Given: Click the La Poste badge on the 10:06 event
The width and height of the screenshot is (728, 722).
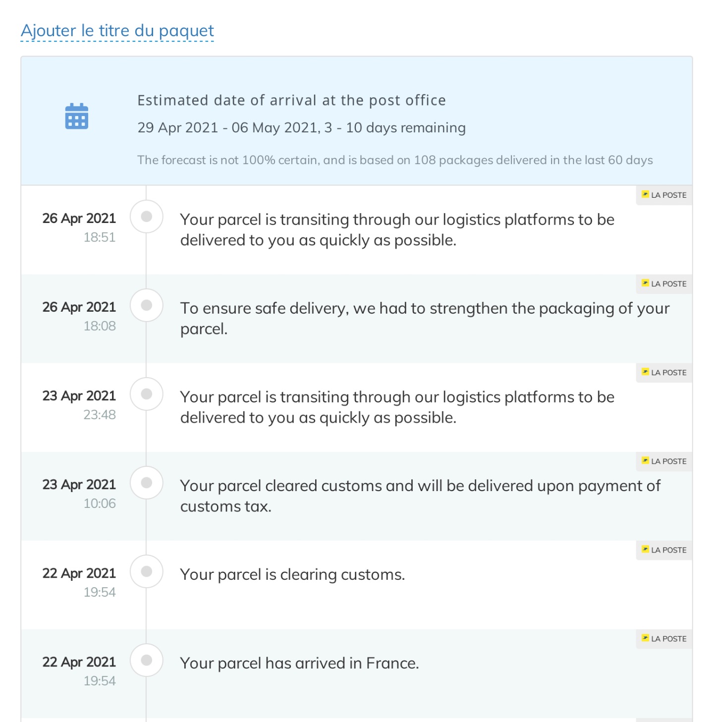Looking at the screenshot, I should [664, 461].
